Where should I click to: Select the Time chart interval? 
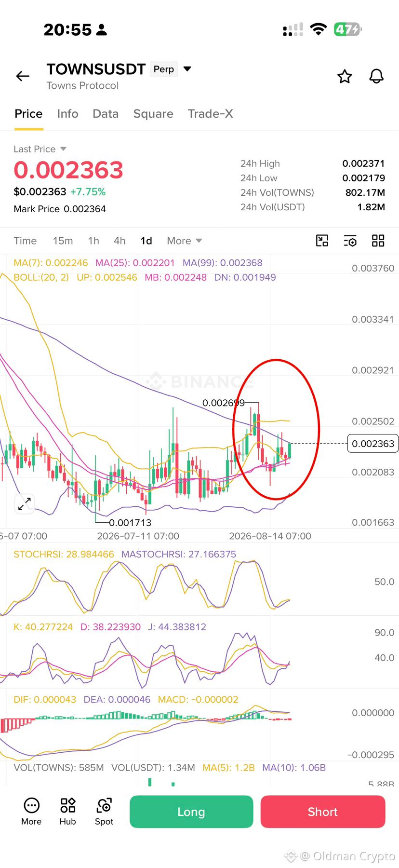point(25,241)
